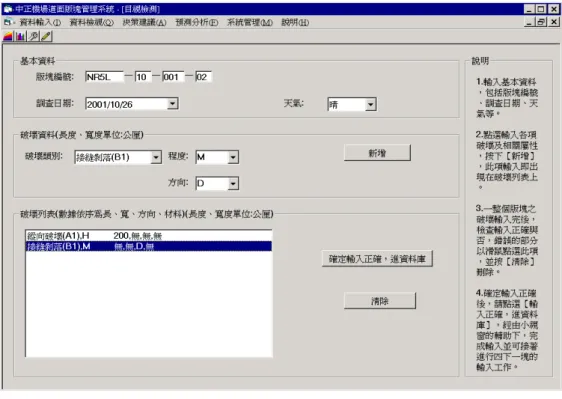Click the 接縫剝落(B1) value in 破壞類別 combo
562x399 pixels.
103,157
